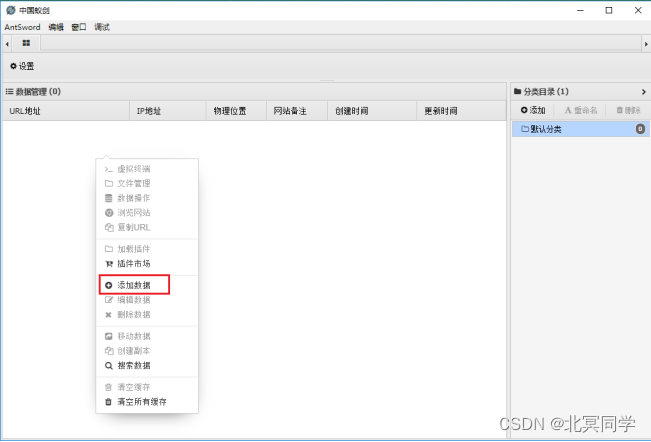Viewport: 651px width, 442px height.
Task: Open the 窗口 menu
Action: tap(79, 27)
